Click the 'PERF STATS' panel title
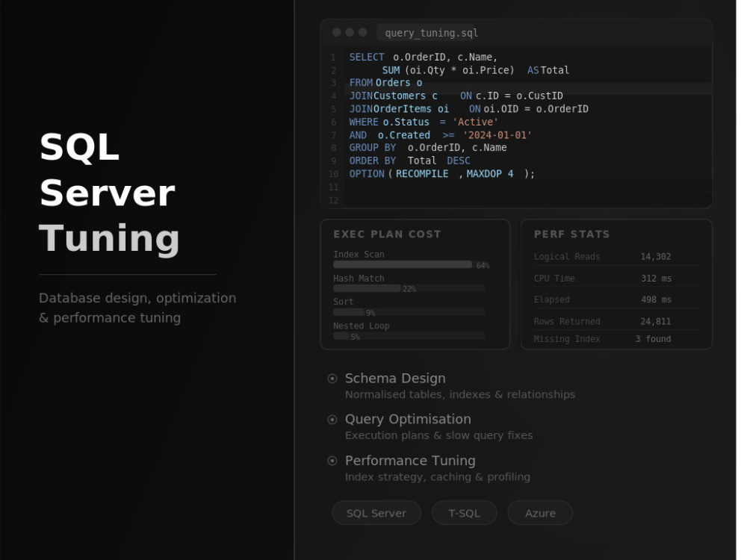 [x=571, y=234]
